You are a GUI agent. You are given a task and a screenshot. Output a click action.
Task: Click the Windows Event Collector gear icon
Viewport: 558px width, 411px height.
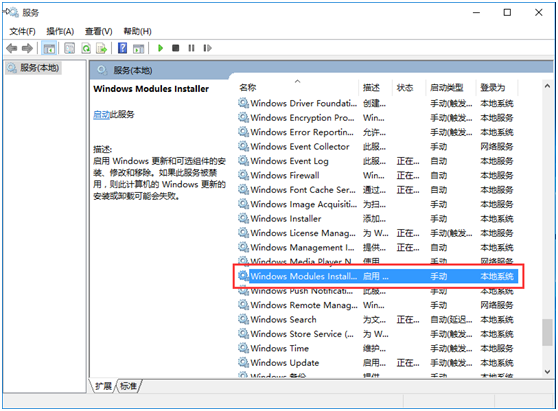click(x=243, y=146)
